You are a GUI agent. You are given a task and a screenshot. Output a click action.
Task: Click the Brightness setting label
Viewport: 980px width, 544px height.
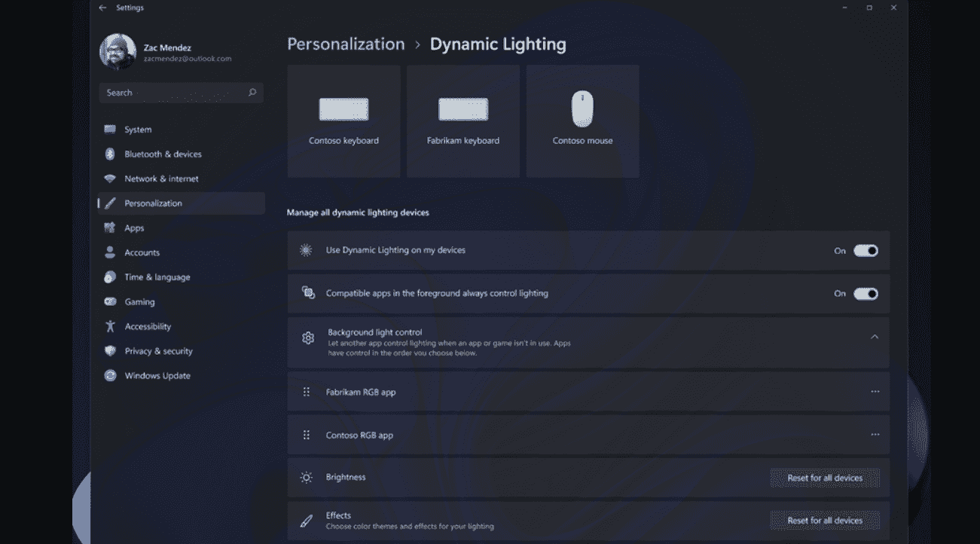pos(346,477)
